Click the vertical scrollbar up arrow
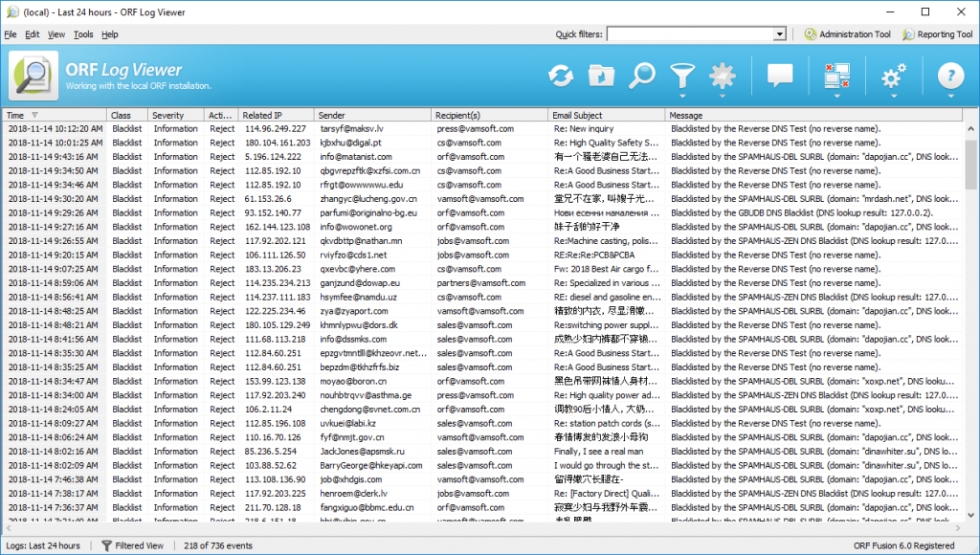The image size is (980, 555). [970, 128]
